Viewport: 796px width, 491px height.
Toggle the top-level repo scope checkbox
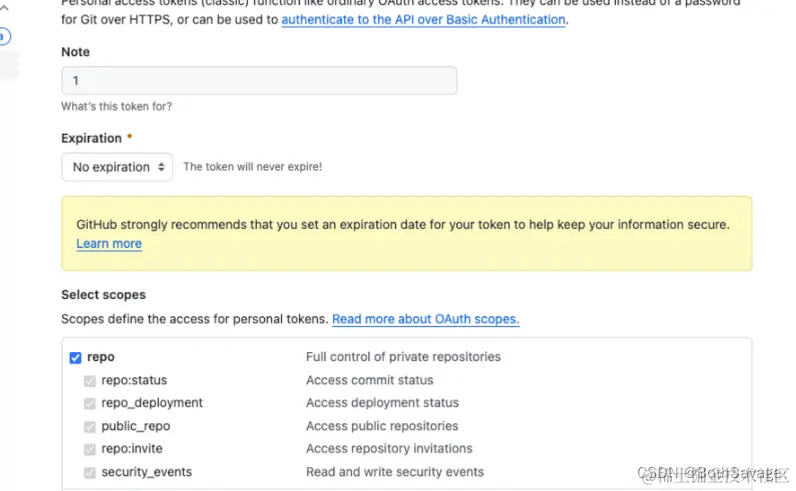[76, 357]
